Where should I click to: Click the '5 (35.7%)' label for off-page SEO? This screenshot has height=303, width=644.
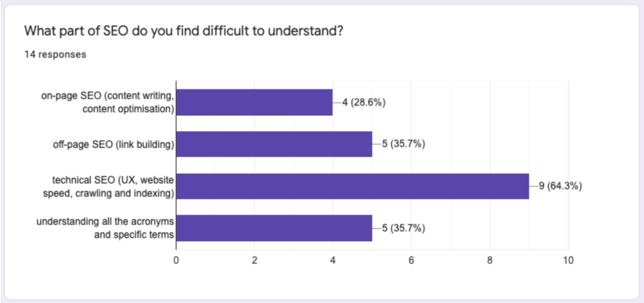coord(403,144)
